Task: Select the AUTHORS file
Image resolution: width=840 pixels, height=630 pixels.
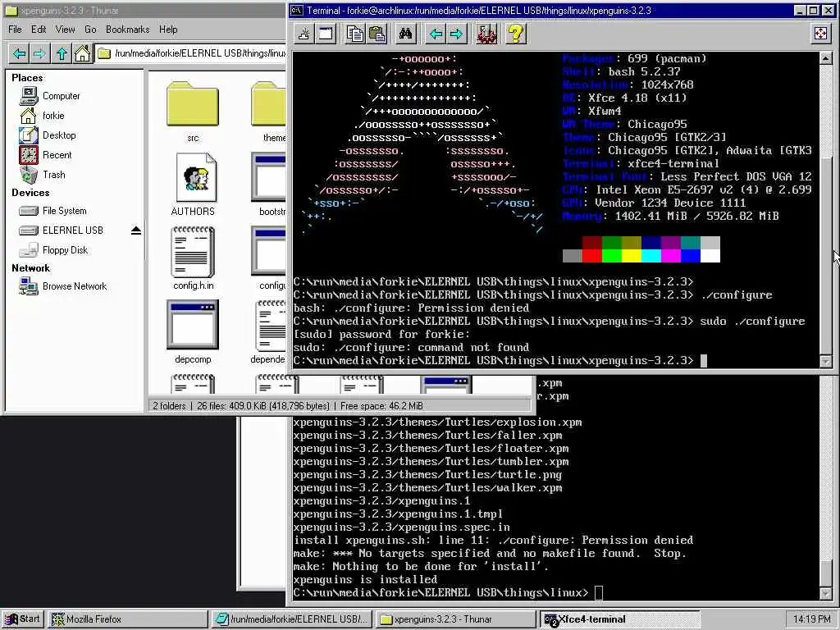Action: click(x=193, y=185)
